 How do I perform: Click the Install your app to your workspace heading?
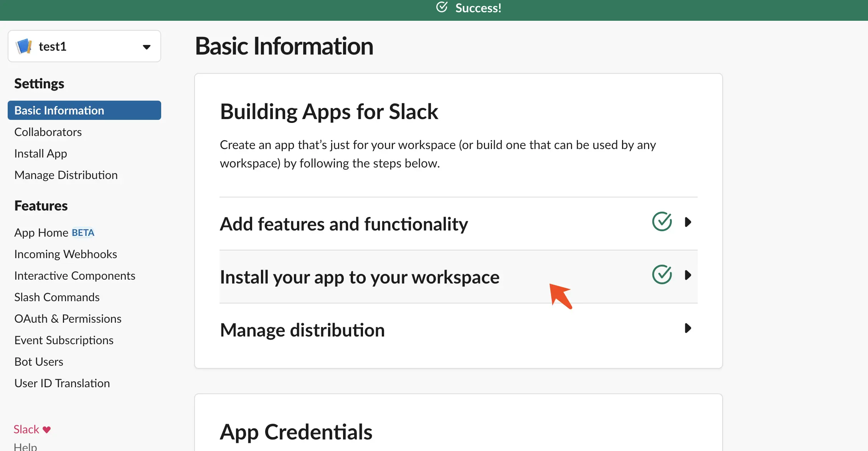pos(360,277)
